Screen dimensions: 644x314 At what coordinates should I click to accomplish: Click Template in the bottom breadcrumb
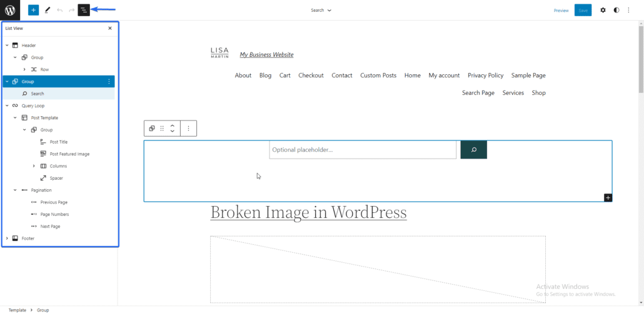coord(18,310)
